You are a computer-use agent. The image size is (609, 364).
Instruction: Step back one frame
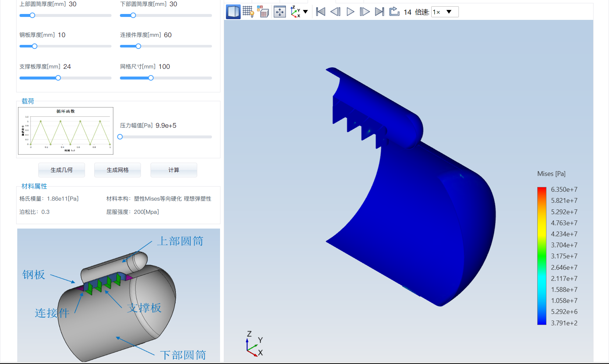coord(335,12)
